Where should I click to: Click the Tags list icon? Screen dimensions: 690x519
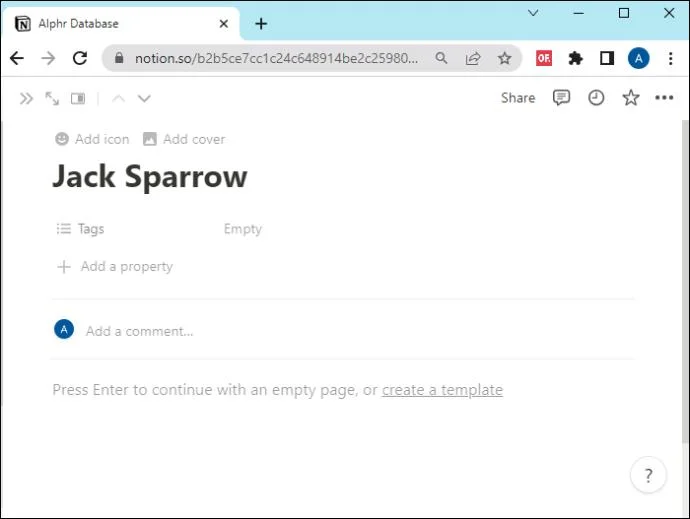pos(64,229)
